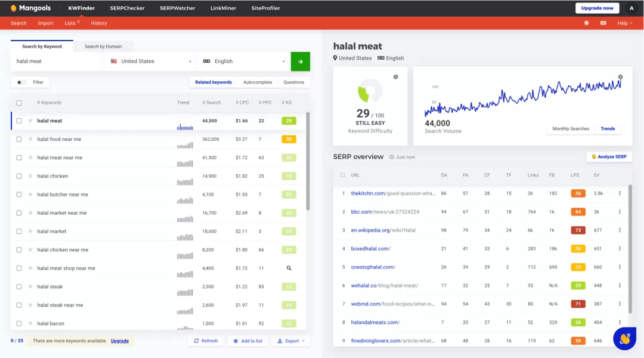Viewport: 644px width, 358px height.
Task: Select all keywords checkbox in header
Action: click(19, 103)
